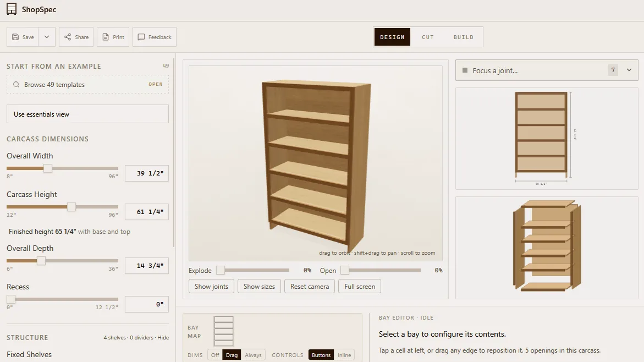
Task: Click the Explode slider handle
Action: pos(221,270)
